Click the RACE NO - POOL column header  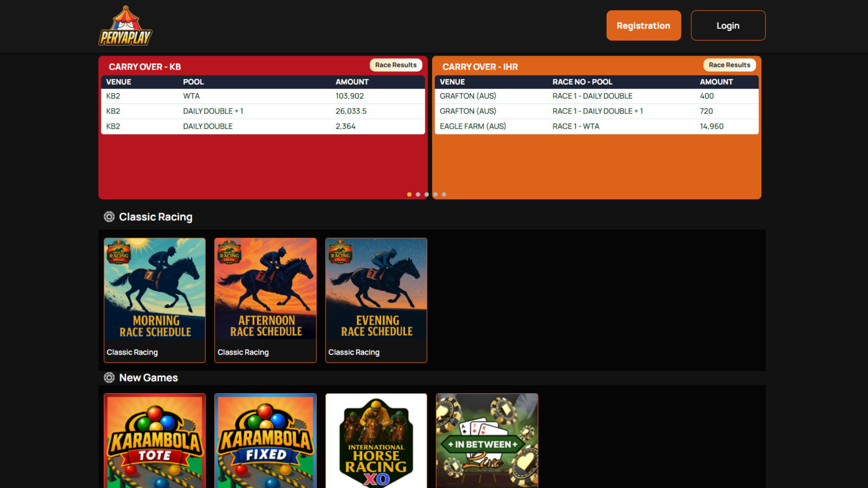click(582, 82)
